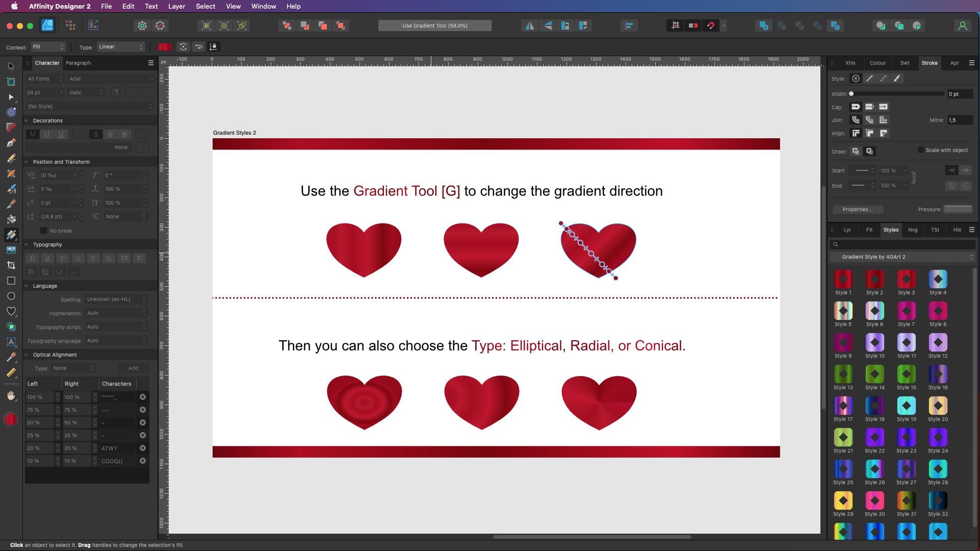Select the Heart shape tool
Screen dimensions: 980x551
(11, 311)
